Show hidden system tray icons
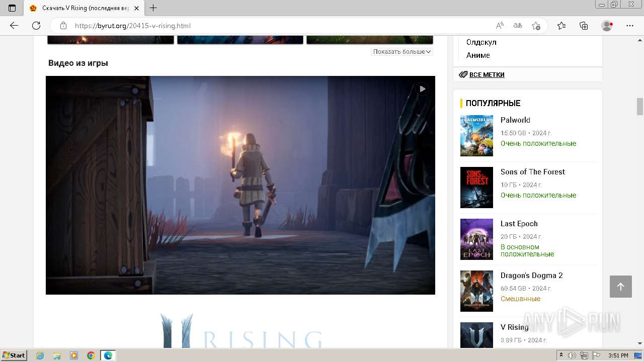The height and width of the screenshot is (362, 644). click(x=561, y=355)
